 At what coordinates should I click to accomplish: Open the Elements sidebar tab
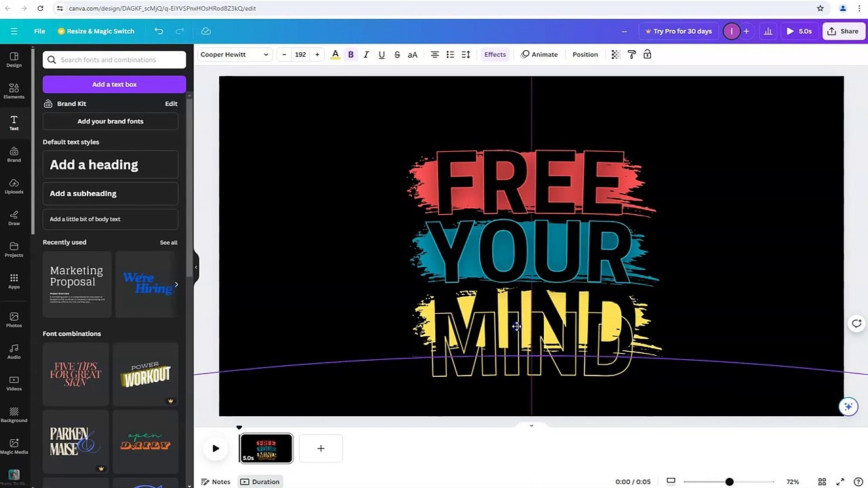pyautogui.click(x=14, y=91)
